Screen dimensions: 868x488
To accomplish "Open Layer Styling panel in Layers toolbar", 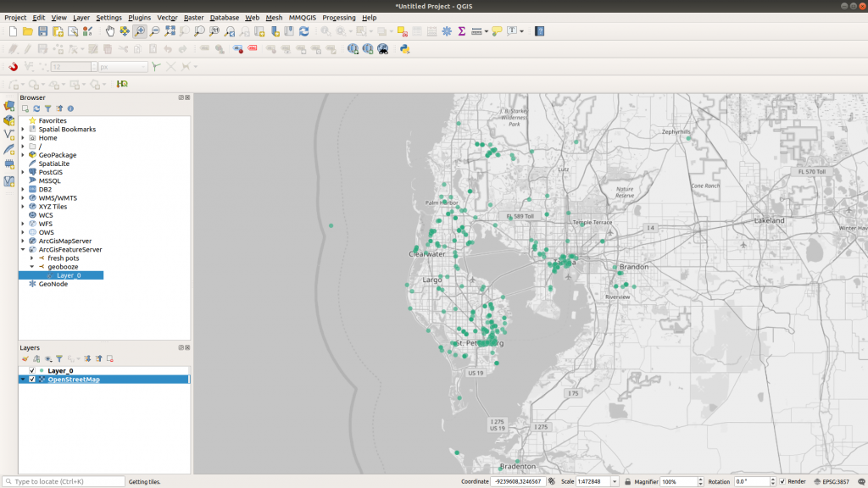I will (x=25, y=359).
